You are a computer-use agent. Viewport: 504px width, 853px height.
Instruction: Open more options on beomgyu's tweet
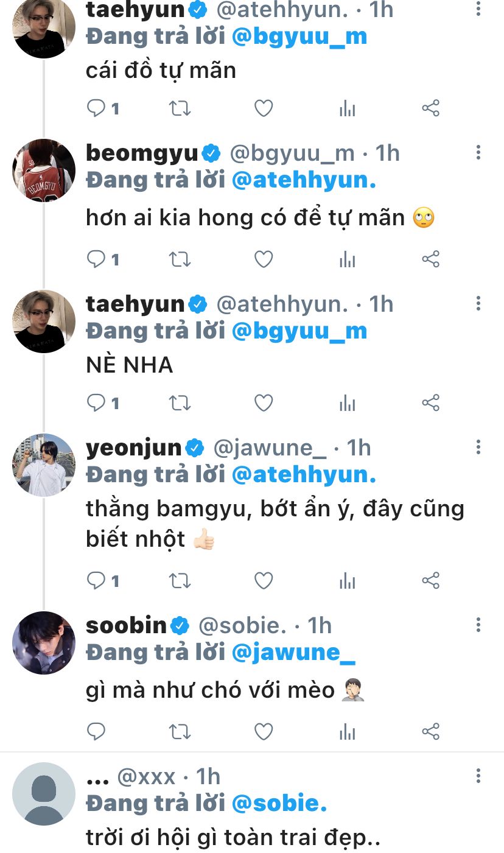pyautogui.click(x=478, y=152)
